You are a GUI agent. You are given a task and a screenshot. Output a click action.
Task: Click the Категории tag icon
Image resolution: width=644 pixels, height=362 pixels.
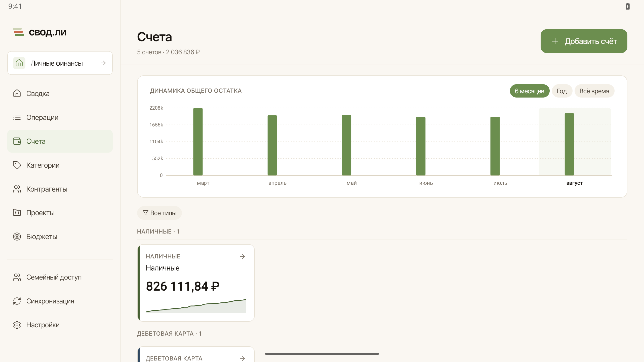click(17, 165)
